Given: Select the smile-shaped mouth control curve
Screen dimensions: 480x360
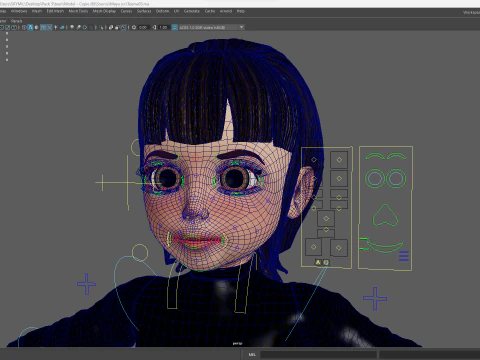Looking at the screenshot, I should (x=385, y=247).
